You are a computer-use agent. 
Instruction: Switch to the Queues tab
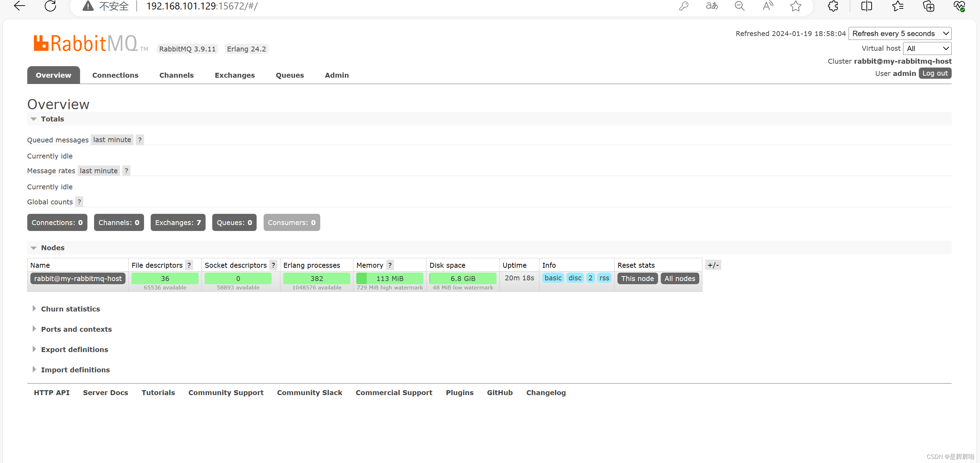289,75
